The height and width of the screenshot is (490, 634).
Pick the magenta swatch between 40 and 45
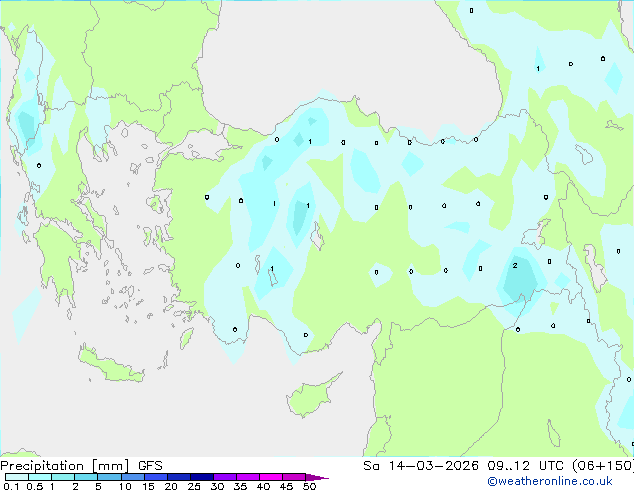click(x=271, y=477)
